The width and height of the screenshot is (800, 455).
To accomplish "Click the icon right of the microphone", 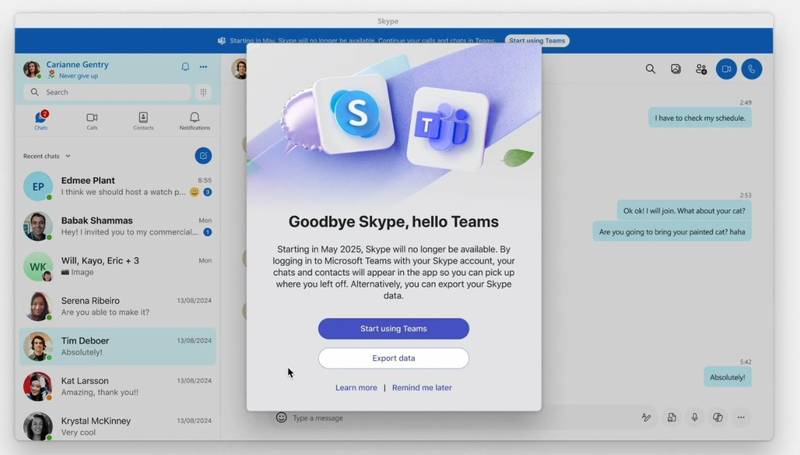I will click(x=717, y=417).
